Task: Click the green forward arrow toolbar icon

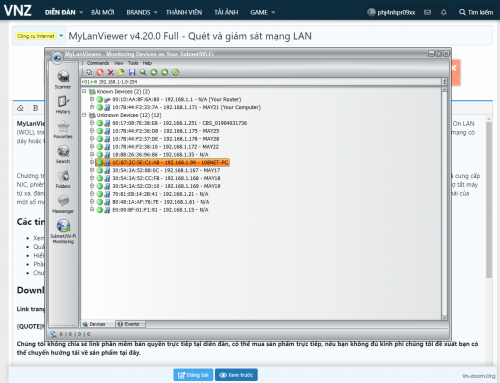Action: click(x=165, y=72)
